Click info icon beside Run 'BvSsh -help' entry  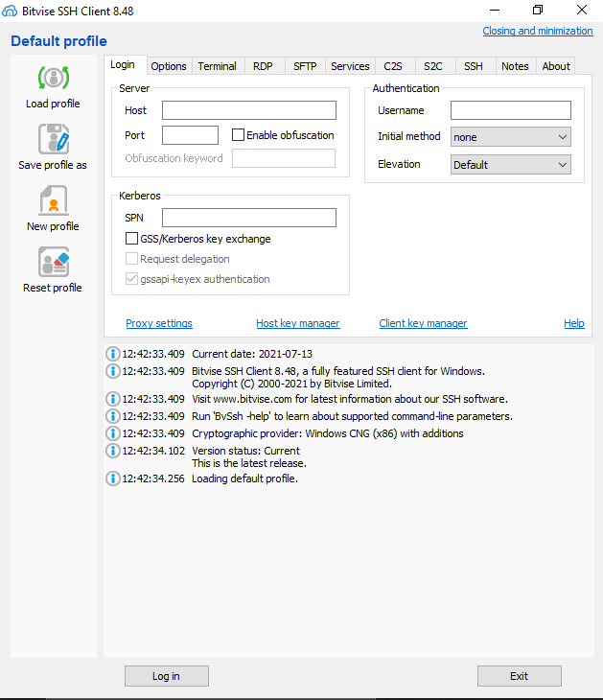[x=112, y=416]
